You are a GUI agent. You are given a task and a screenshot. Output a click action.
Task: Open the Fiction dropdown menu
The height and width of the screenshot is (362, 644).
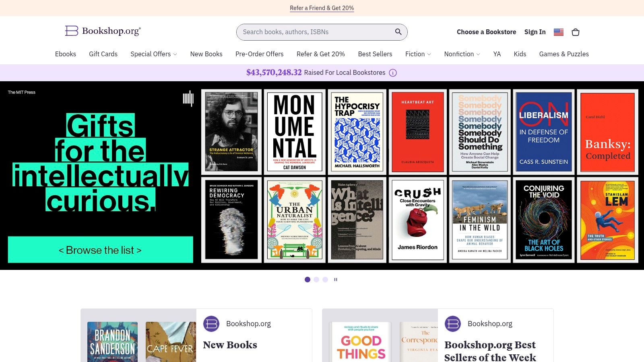tap(418, 54)
